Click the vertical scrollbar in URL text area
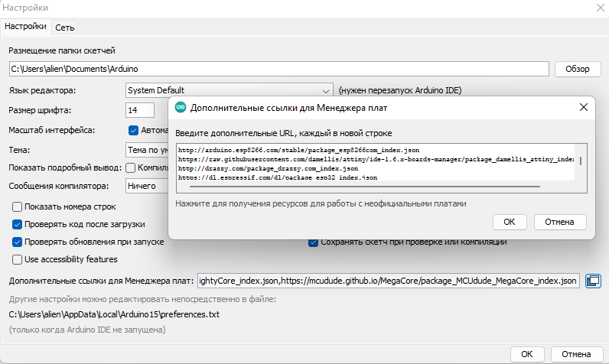Screen dimensions: 609x364 581,161
